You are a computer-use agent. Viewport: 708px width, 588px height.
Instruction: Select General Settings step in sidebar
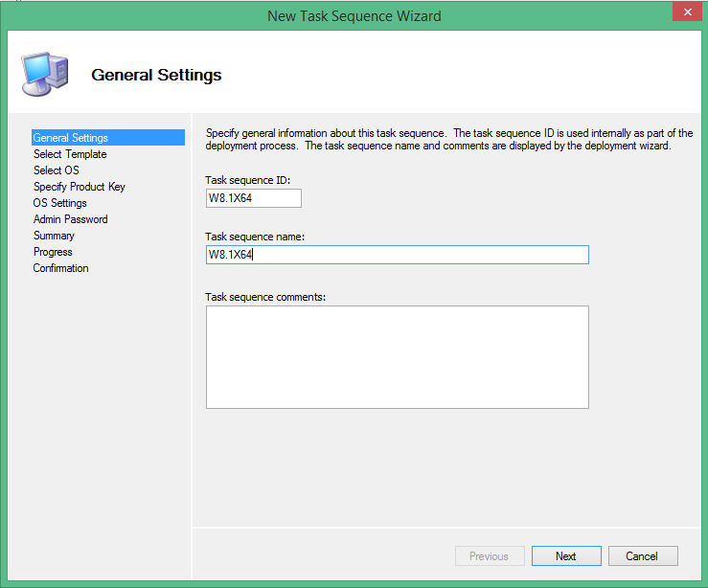pyautogui.click(x=71, y=138)
